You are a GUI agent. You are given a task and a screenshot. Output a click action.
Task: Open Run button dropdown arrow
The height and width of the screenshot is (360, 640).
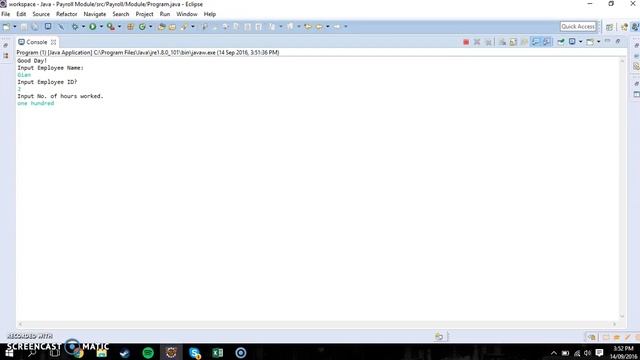coord(101,27)
